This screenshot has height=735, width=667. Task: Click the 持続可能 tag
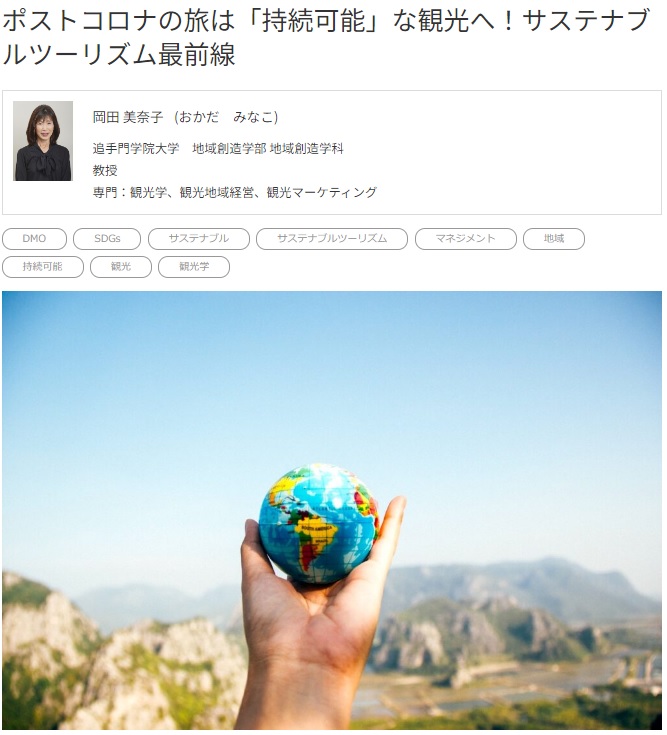pyautogui.click(x=43, y=267)
